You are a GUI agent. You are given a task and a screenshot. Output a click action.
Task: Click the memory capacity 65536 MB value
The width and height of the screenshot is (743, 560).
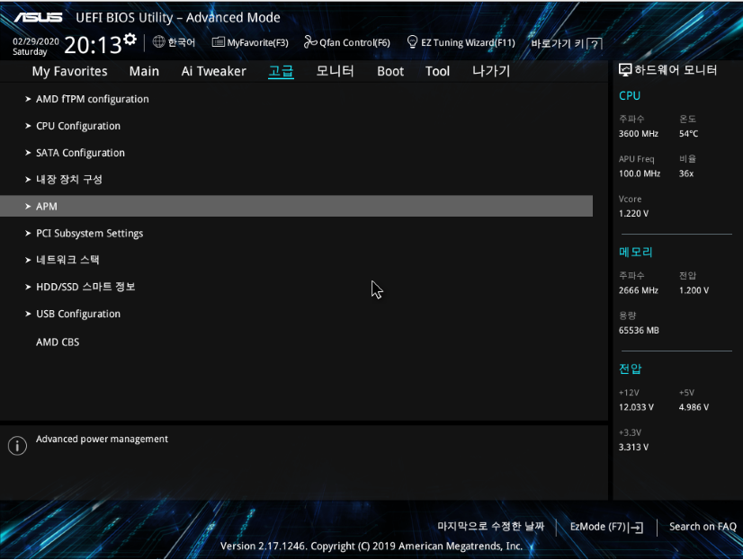click(x=639, y=331)
